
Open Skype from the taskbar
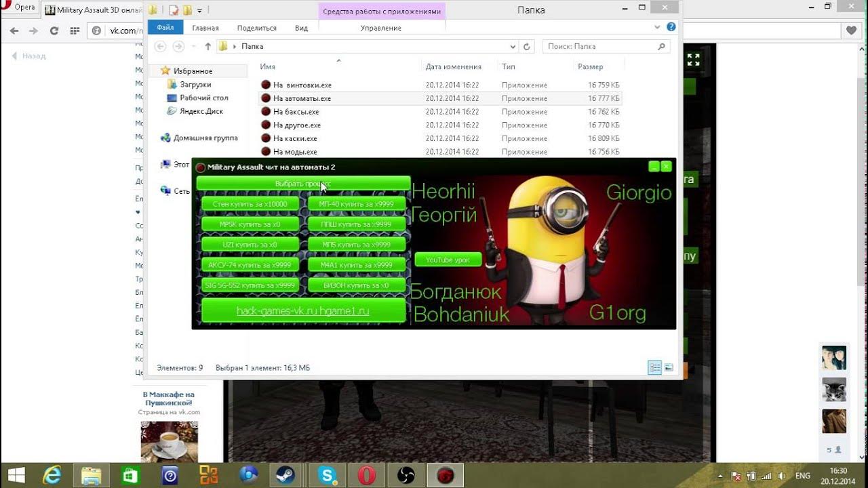[x=328, y=475]
